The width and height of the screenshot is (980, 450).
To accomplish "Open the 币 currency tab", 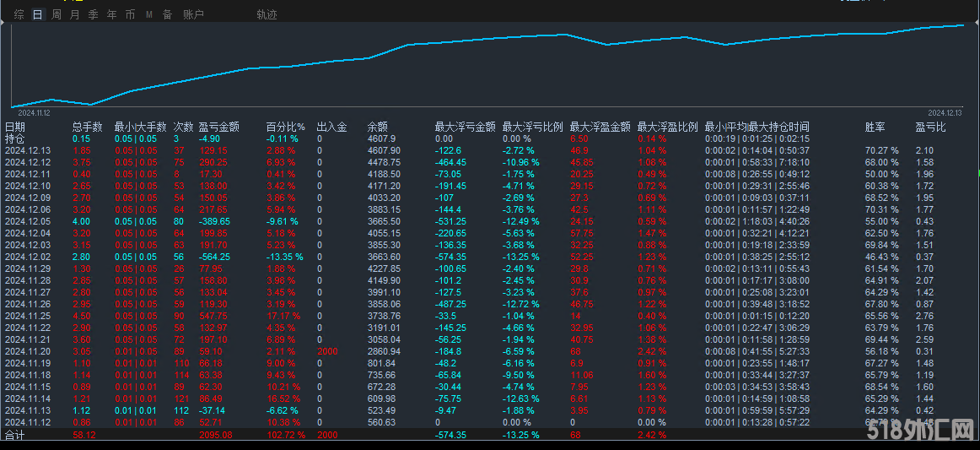I will (130, 14).
